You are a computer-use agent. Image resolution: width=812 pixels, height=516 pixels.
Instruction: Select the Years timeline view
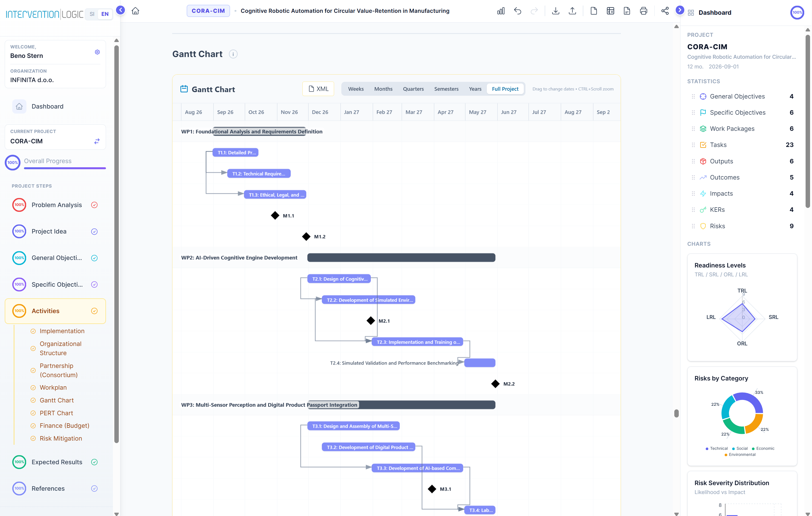point(475,89)
